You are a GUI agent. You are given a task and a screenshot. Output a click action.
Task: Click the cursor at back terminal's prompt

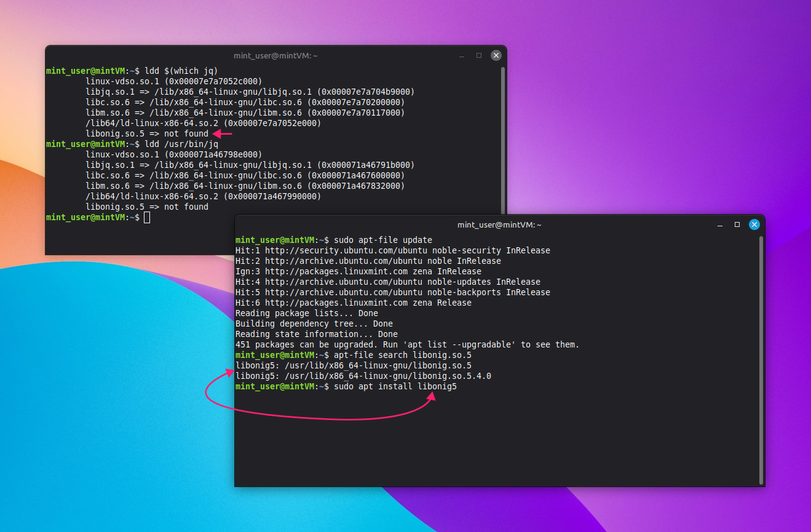tap(147, 217)
